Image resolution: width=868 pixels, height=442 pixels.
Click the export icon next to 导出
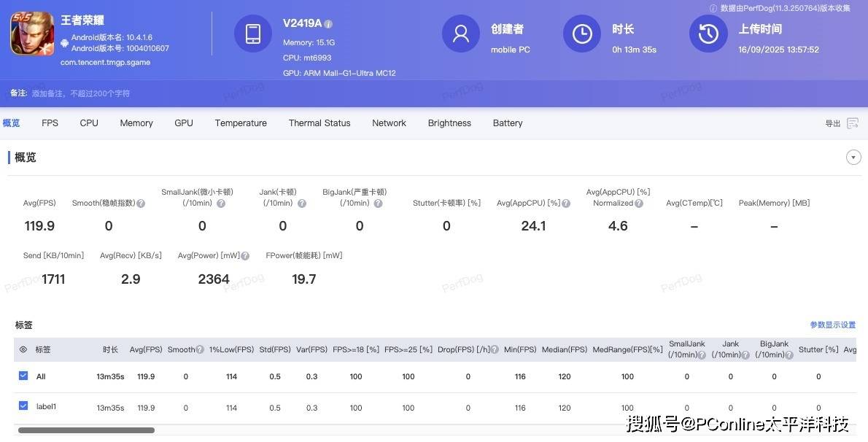click(852, 123)
